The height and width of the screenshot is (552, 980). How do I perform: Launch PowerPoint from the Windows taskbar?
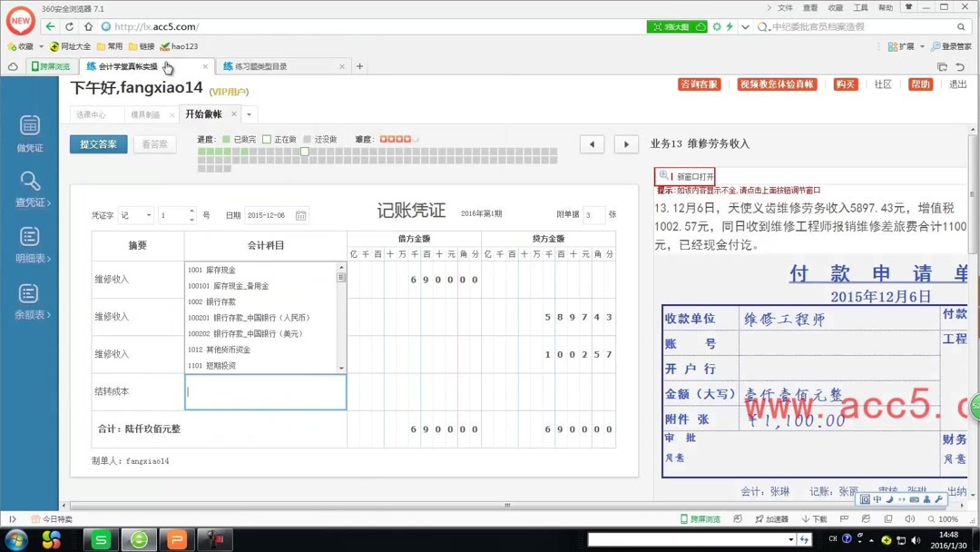tap(178, 539)
